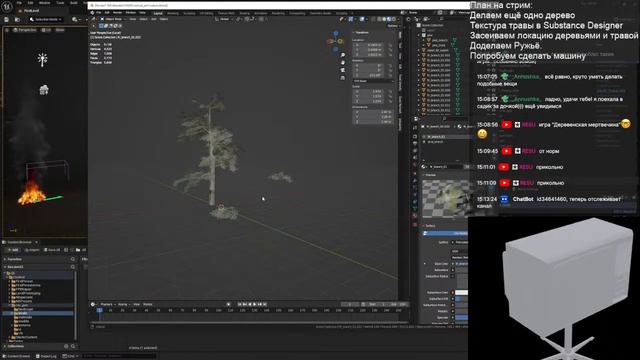
Task: Select Megascans folder in Content Browser tree
Action: pos(24,297)
